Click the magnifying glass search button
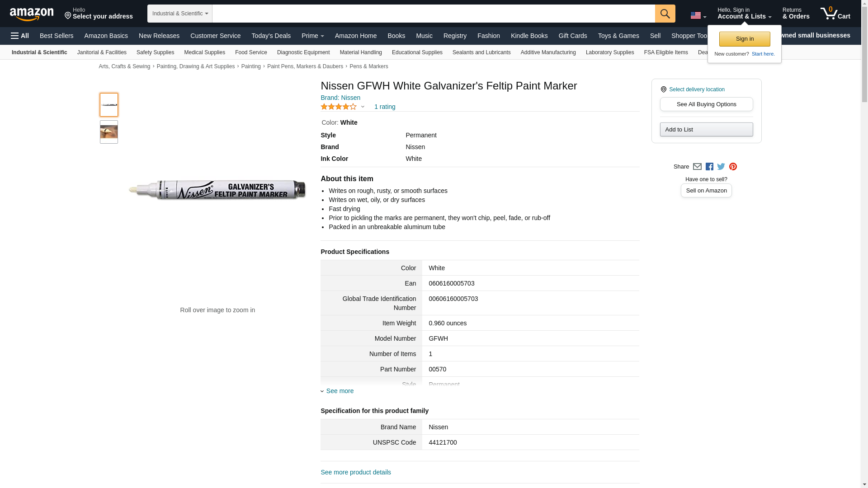The height and width of the screenshot is (488, 868). pyautogui.click(x=665, y=14)
